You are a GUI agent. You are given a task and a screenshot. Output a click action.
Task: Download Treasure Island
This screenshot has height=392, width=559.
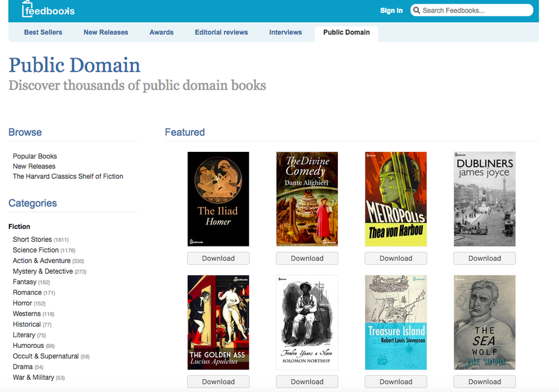(396, 381)
